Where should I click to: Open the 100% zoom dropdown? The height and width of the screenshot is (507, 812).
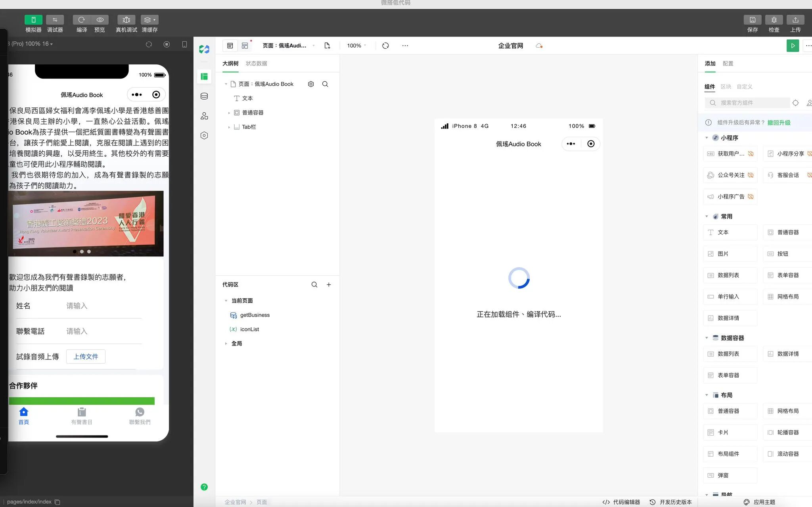pos(356,46)
